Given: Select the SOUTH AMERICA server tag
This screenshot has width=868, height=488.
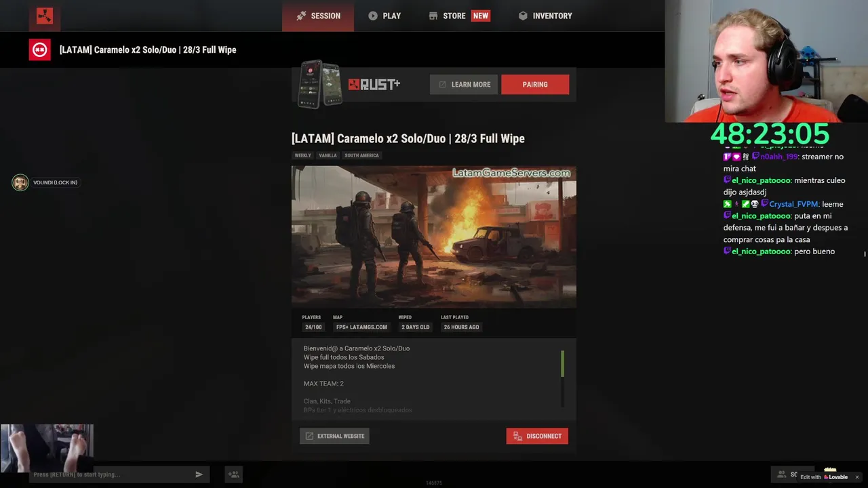Looking at the screenshot, I should [x=361, y=155].
